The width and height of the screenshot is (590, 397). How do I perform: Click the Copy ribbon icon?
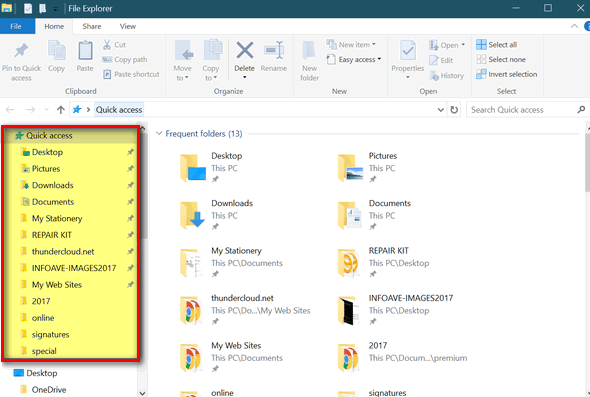(56, 51)
